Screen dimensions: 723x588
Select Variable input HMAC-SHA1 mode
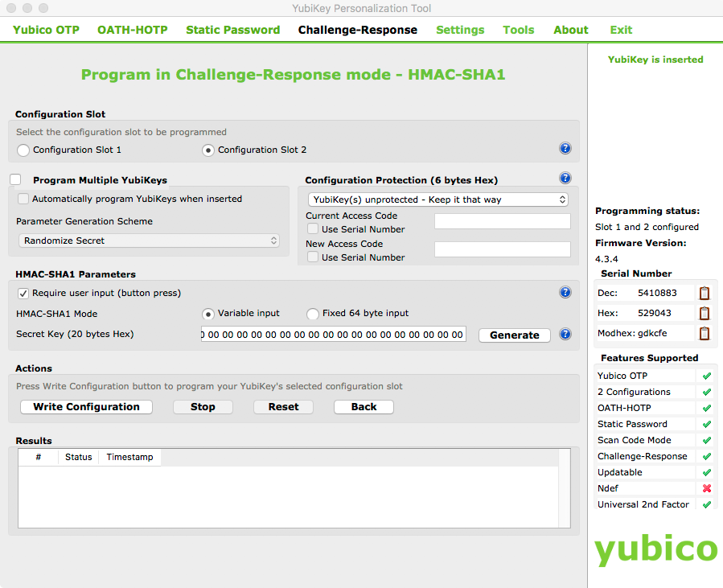(208, 314)
